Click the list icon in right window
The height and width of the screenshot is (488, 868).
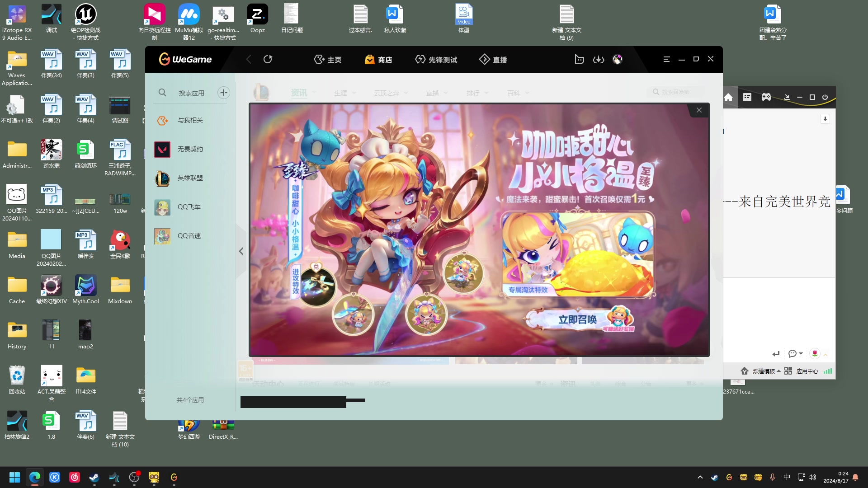tap(747, 97)
